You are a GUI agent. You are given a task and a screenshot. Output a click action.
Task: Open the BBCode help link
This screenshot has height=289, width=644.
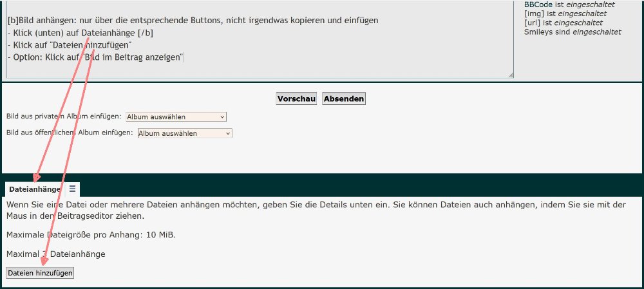point(538,5)
